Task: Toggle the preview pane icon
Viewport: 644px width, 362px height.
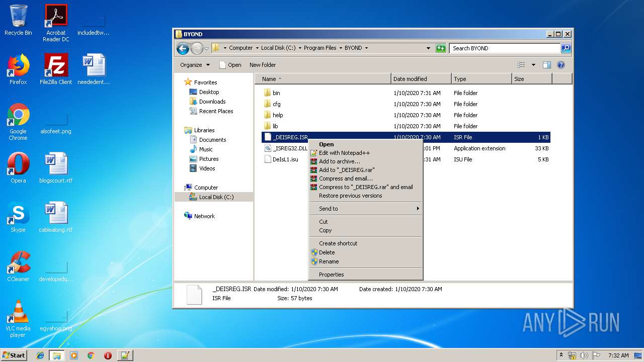Action: [547, 65]
